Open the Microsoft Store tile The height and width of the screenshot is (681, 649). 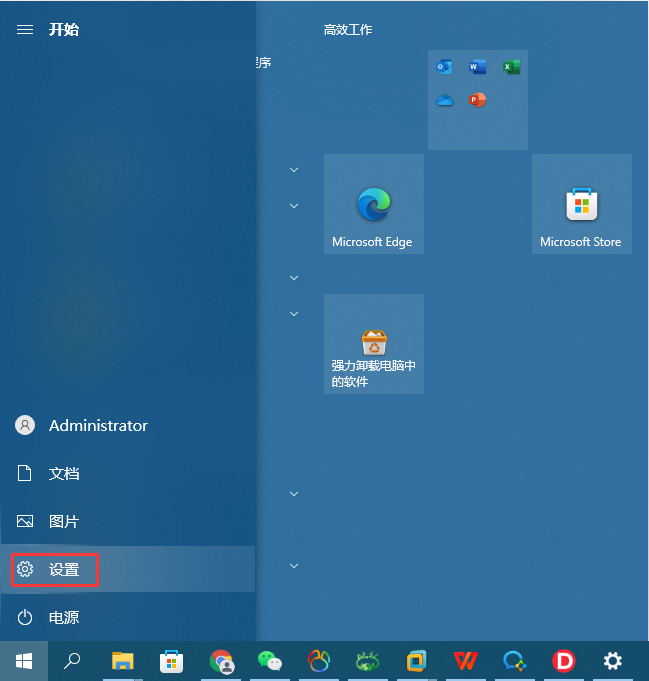(x=581, y=204)
